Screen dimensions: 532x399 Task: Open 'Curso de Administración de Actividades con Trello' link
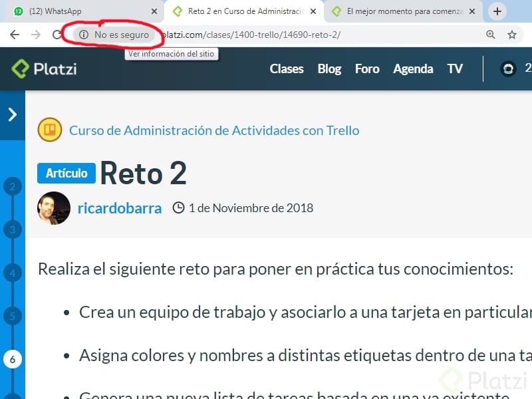pyautogui.click(x=214, y=130)
